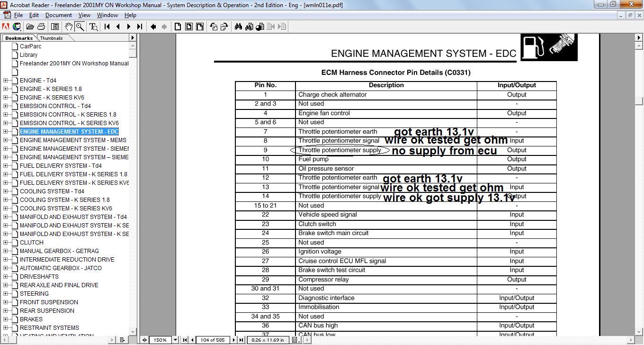This screenshot has height=345, width=644.
Task: Open the View menu
Action: coord(84,15)
